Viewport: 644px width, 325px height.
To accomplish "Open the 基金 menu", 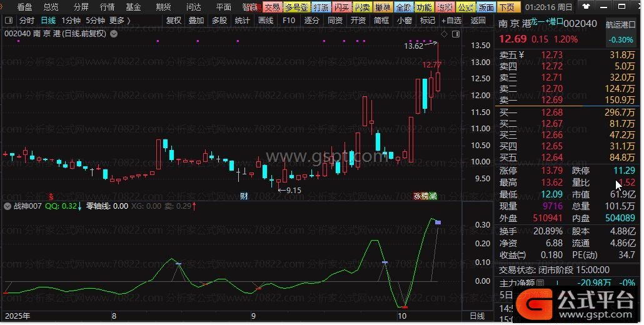I will 133,7.
